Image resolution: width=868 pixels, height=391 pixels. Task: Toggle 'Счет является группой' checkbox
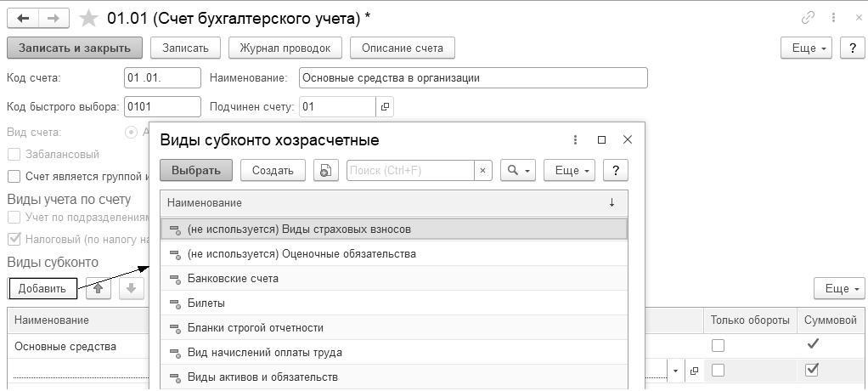(x=14, y=177)
